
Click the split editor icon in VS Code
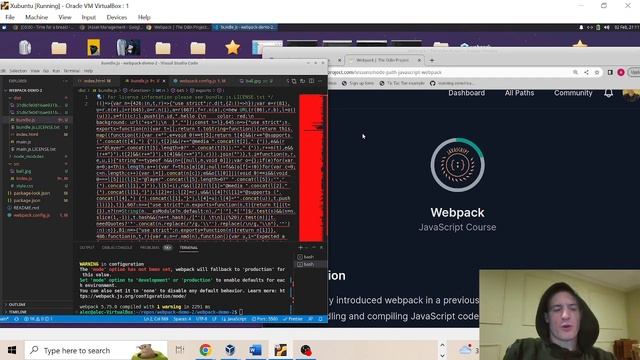pos(311,81)
